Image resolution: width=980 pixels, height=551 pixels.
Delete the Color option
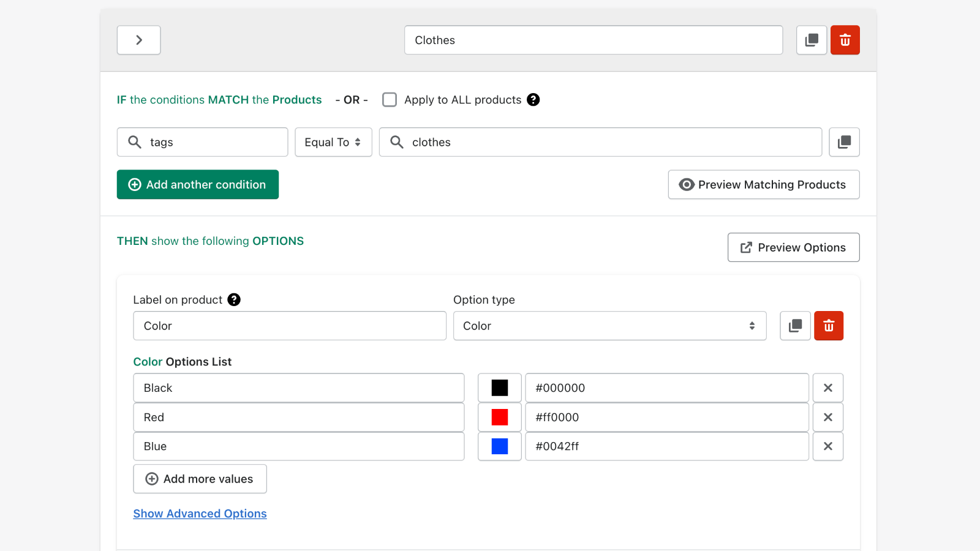pyautogui.click(x=829, y=326)
